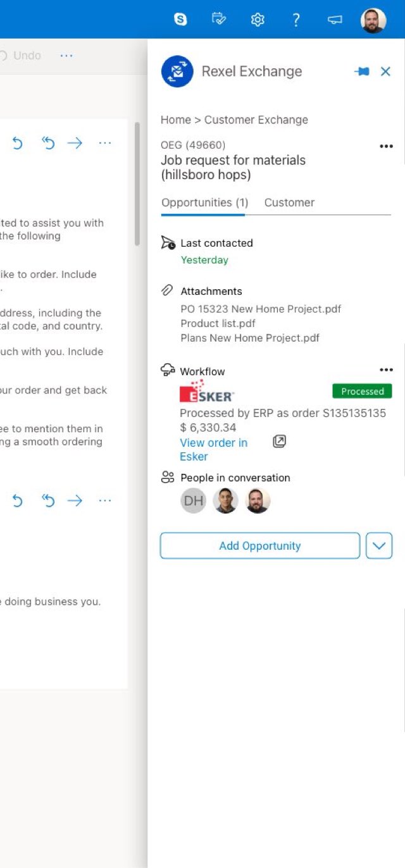
Task: Follow the View order in Esker link
Action: tap(213, 449)
